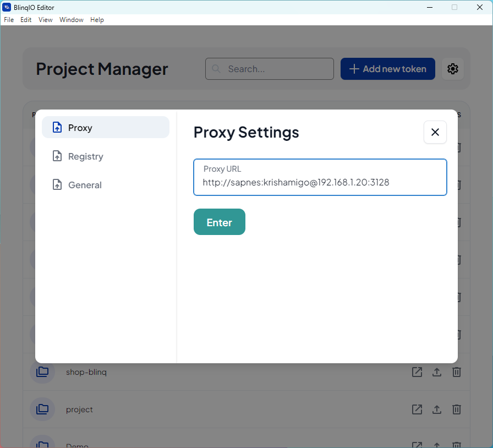This screenshot has width=493, height=448.
Task: Click the BlinqIO Editor app icon
Action: coord(7,7)
